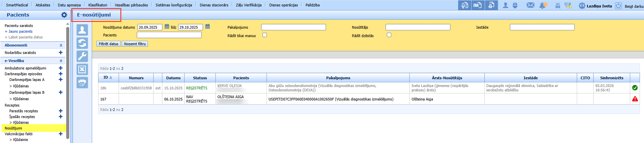Click Datums column header
Image resolution: width=644 pixels, height=143 pixels.
coord(173,78)
